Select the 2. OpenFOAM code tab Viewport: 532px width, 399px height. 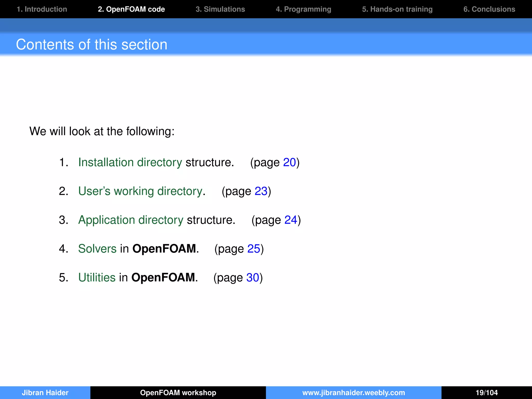[x=131, y=9]
